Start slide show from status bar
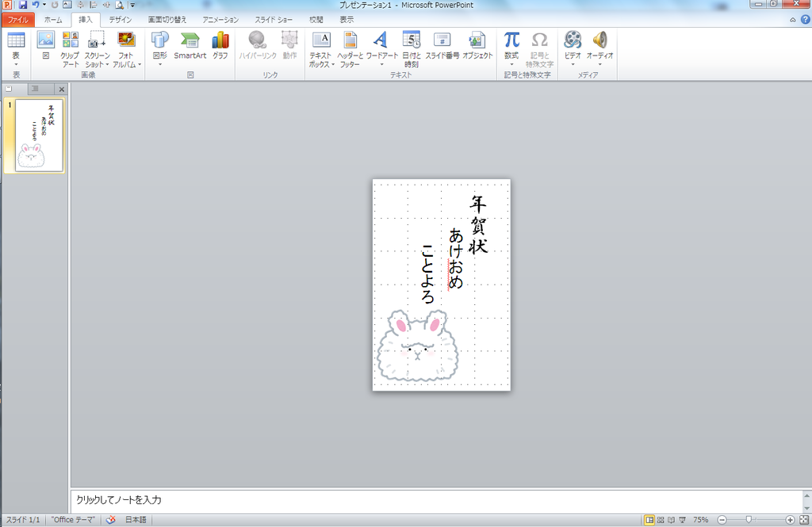Viewport: 812px width, 527px height. (683, 520)
